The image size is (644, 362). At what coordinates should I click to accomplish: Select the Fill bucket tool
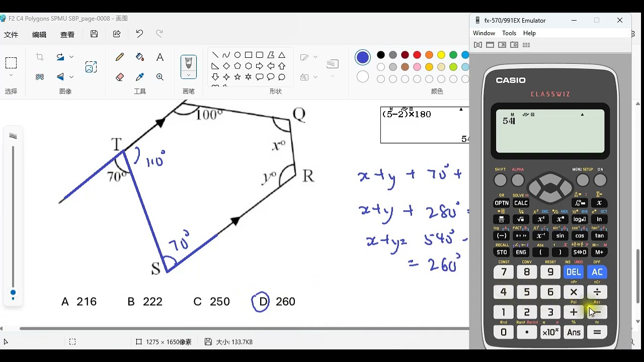coord(140,57)
